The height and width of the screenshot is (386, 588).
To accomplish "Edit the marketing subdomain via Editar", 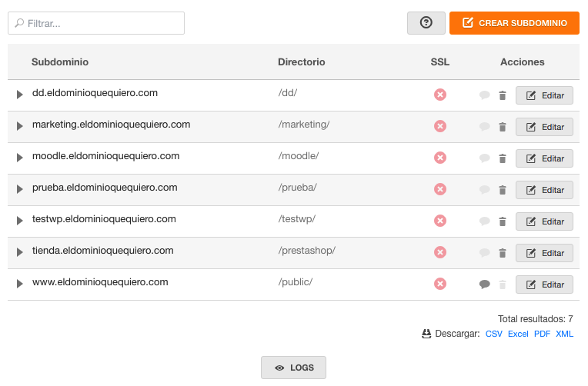I will 544,127.
